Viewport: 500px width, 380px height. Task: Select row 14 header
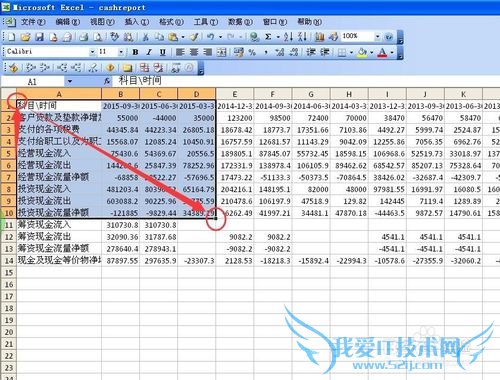point(9,261)
